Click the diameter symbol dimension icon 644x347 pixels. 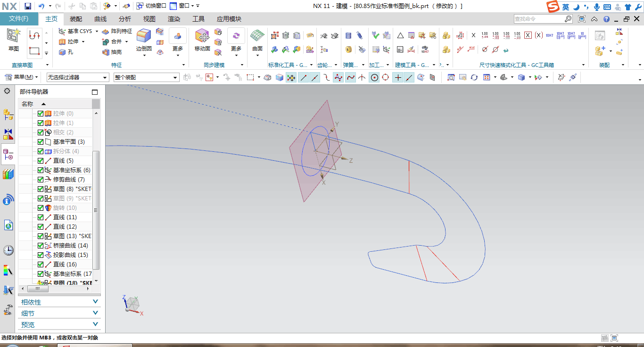tap(485, 50)
